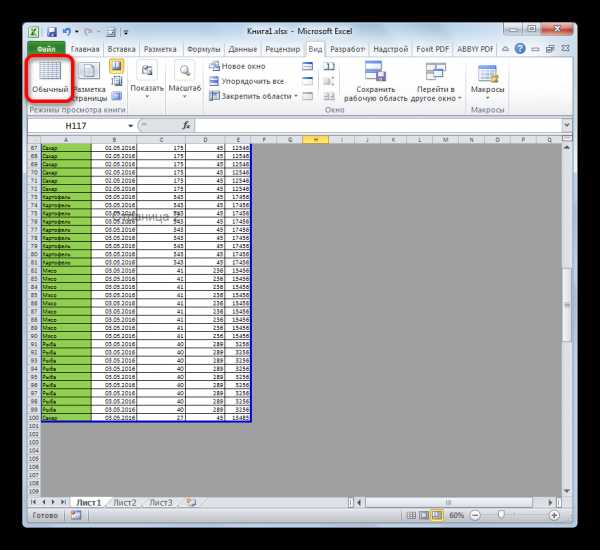Viewport: 600px width, 550px height.
Task: Open the Макросы (Macros) dropdown
Action: point(488,82)
